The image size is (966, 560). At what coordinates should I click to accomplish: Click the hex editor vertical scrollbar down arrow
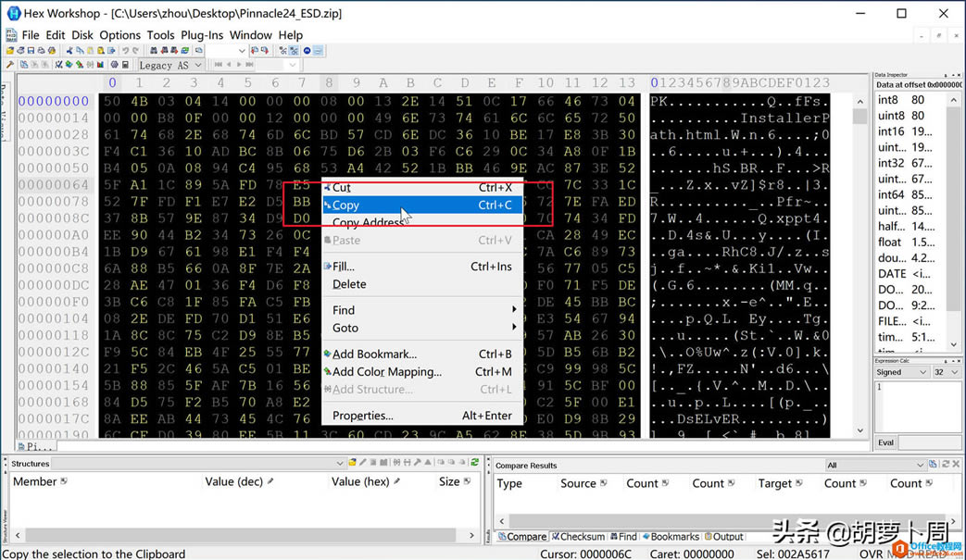pyautogui.click(x=860, y=430)
